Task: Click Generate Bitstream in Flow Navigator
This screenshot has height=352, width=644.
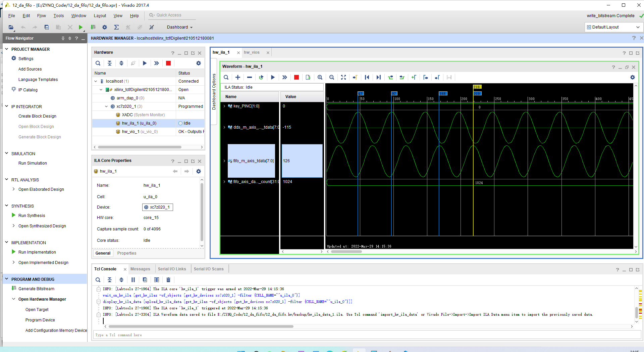Action: tap(36, 289)
